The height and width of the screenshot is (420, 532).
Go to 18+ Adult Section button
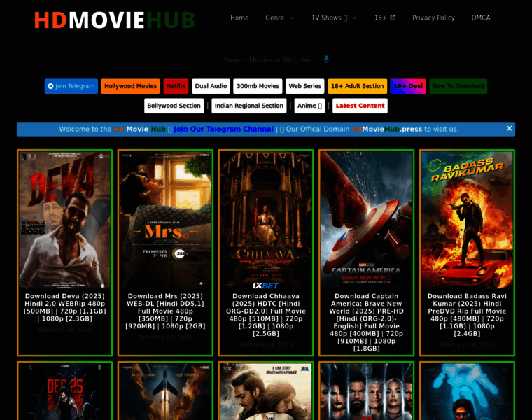click(x=358, y=86)
